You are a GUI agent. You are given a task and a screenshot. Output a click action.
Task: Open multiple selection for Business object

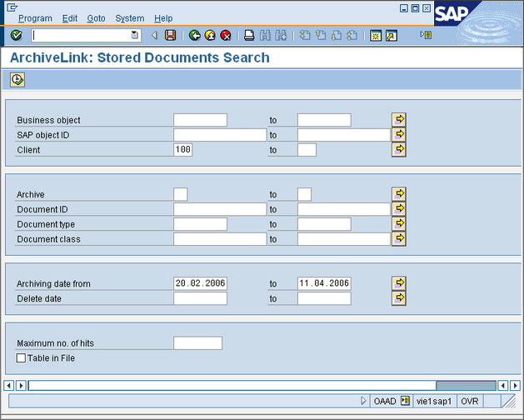[399, 119]
